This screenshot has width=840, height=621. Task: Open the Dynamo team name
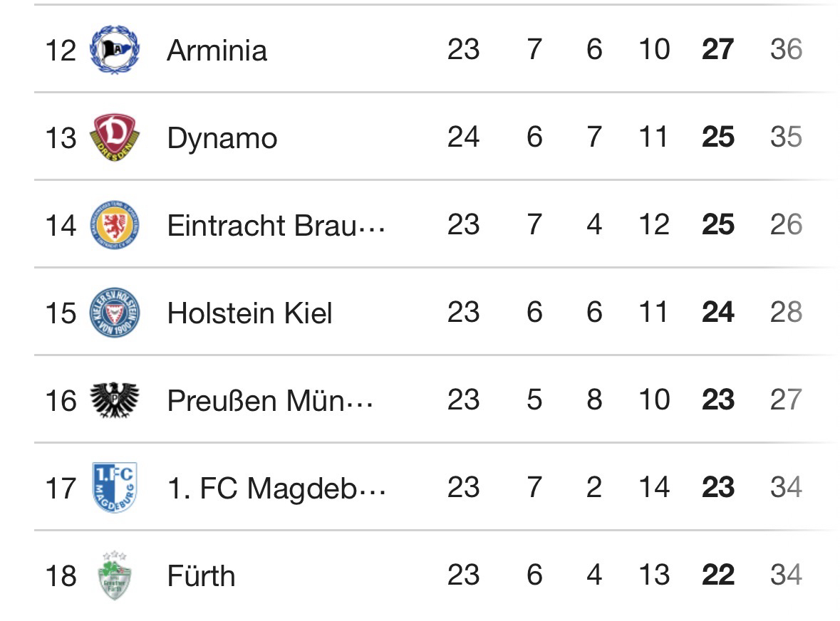[x=222, y=138]
